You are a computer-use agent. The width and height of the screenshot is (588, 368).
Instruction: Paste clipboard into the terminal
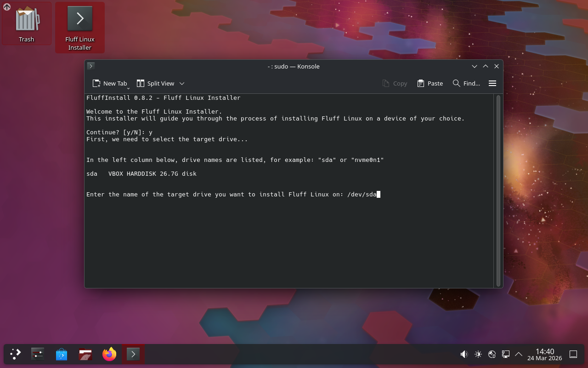point(430,83)
